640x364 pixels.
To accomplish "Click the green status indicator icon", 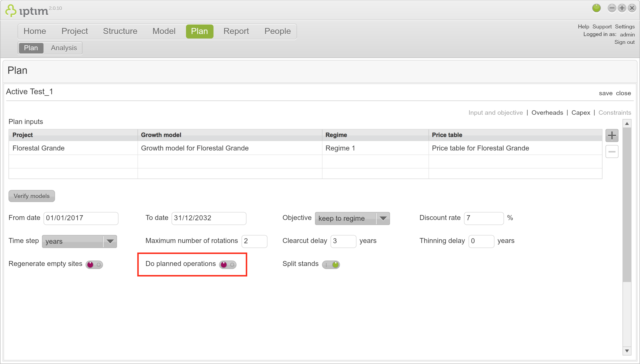I will click(596, 8).
